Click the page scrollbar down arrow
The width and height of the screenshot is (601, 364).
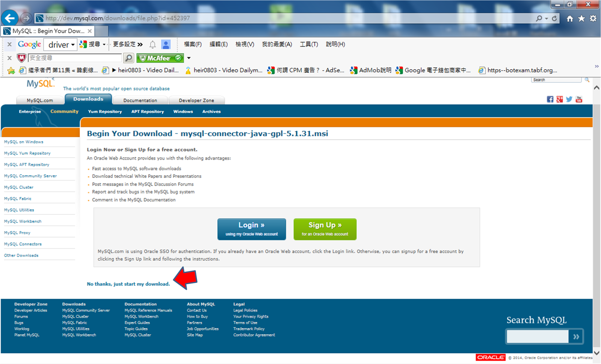tap(596, 353)
